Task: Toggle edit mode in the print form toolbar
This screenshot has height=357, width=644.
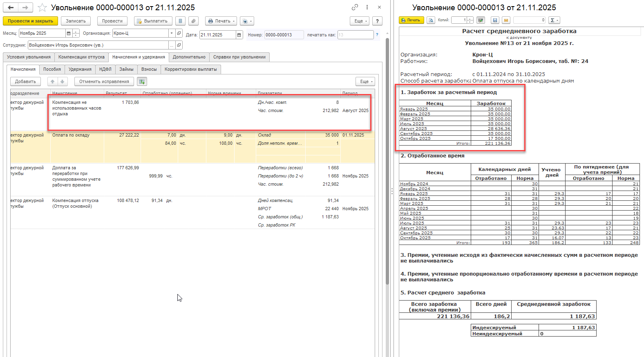Action: pos(481,20)
